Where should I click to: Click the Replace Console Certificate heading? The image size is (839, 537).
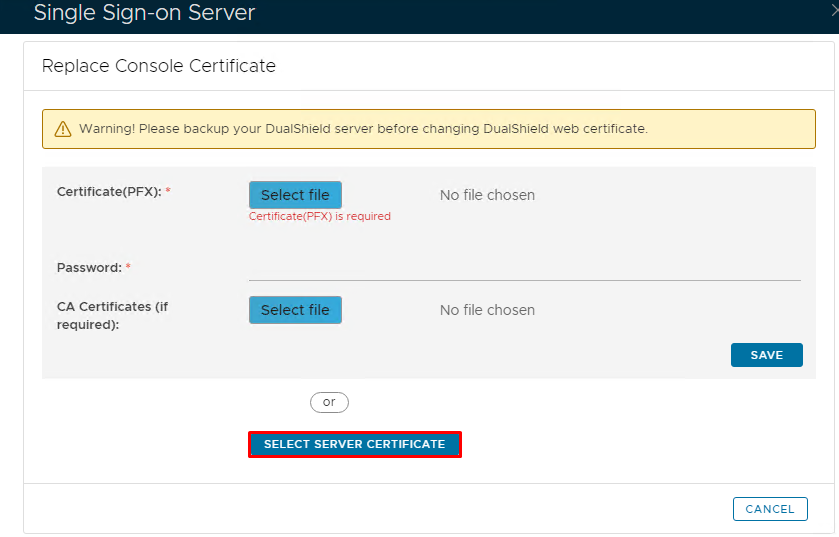159,66
